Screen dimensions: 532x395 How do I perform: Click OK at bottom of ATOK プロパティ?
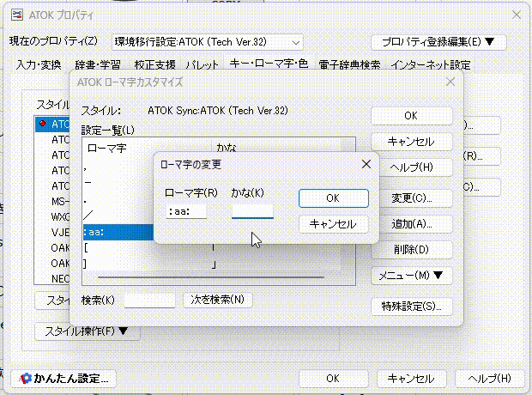pos(333,379)
